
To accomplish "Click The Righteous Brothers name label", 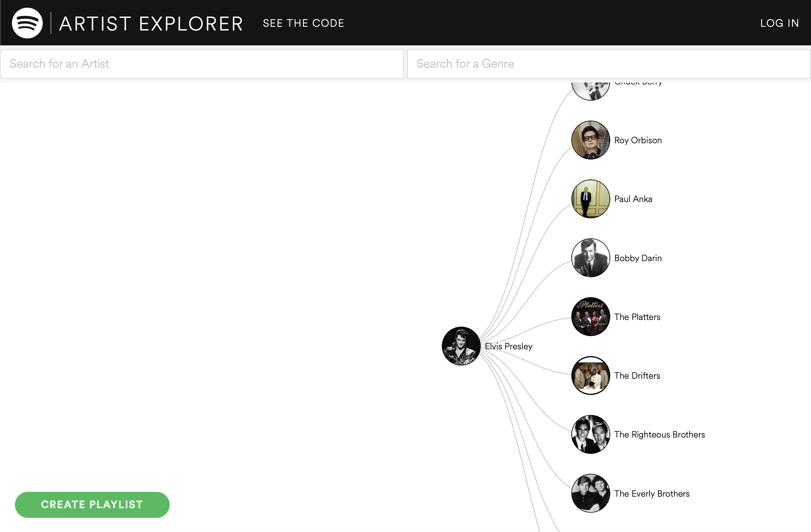I will 660,435.
